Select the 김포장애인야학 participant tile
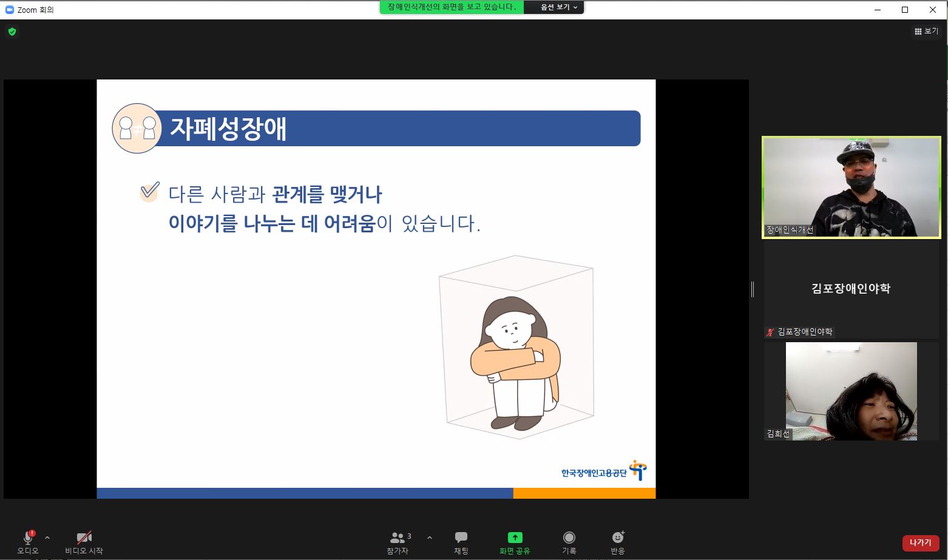 click(x=852, y=289)
